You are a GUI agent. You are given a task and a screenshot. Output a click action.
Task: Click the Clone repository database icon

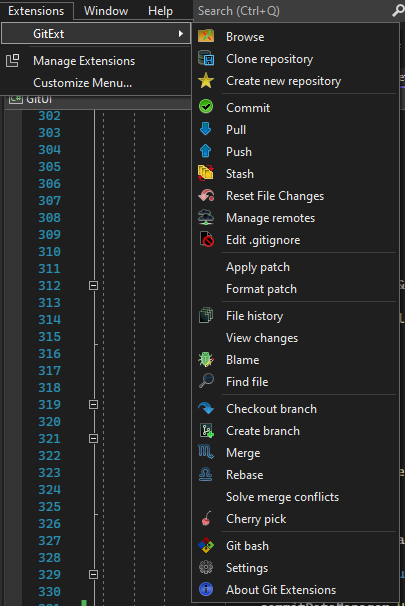pyautogui.click(x=206, y=58)
